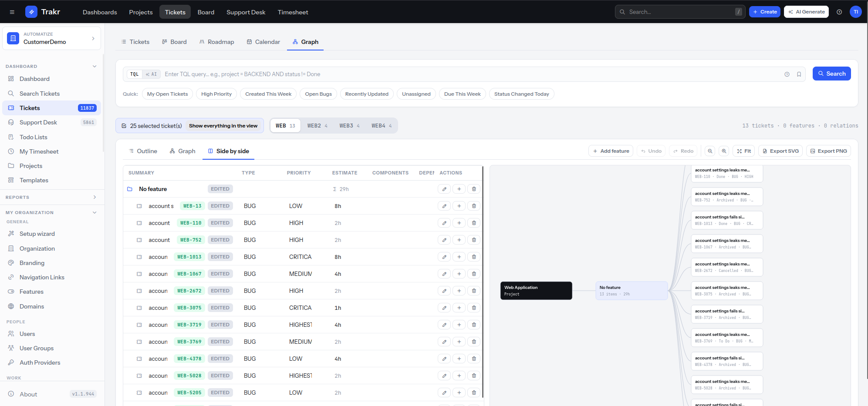Open the TI user avatar
The image size is (868, 406).
click(x=855, y=12)
